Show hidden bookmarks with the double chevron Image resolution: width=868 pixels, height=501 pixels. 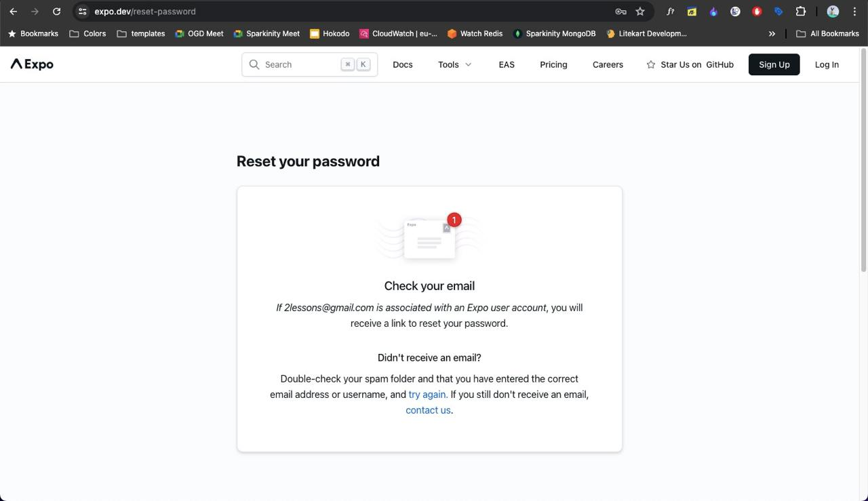(x=772, y=33)
